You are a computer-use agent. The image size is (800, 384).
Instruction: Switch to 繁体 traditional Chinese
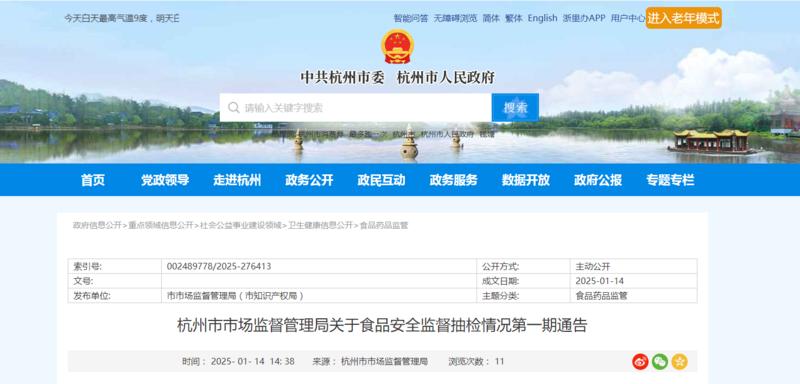(x=514, y=18)
